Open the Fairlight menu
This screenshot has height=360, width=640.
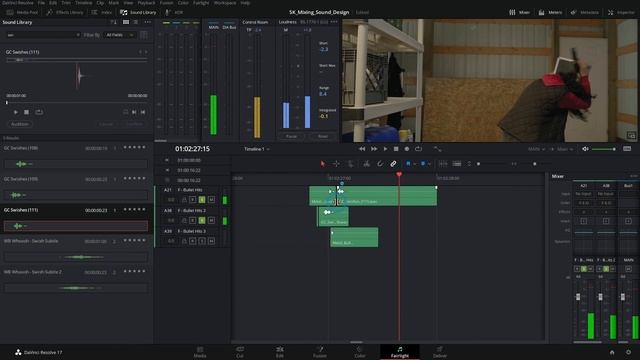[201, 2]
